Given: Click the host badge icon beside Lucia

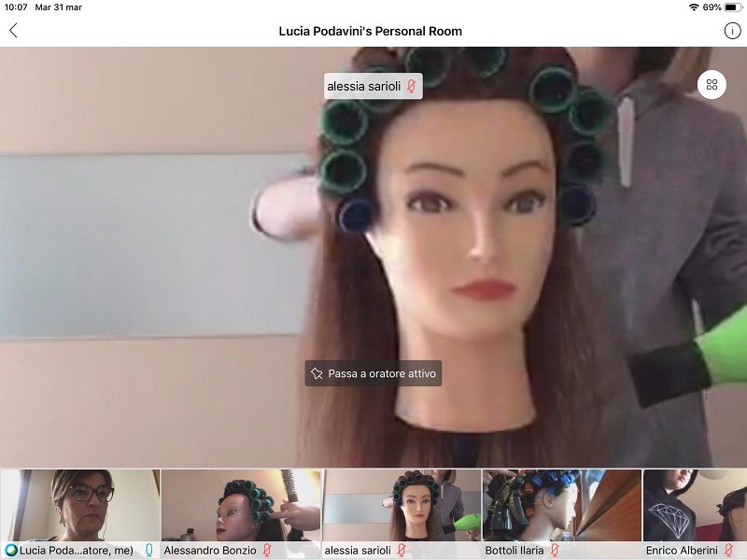Looking at the screenshot, I should [11, 551].
